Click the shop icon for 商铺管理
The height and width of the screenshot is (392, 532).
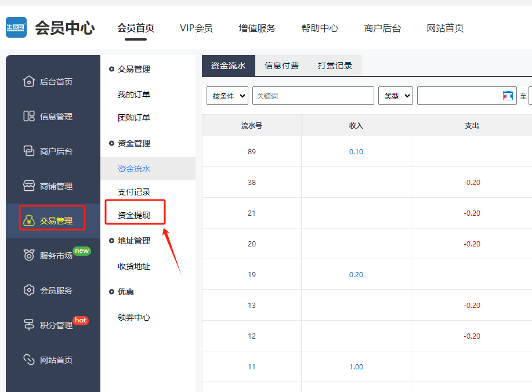tap(29, 186)
